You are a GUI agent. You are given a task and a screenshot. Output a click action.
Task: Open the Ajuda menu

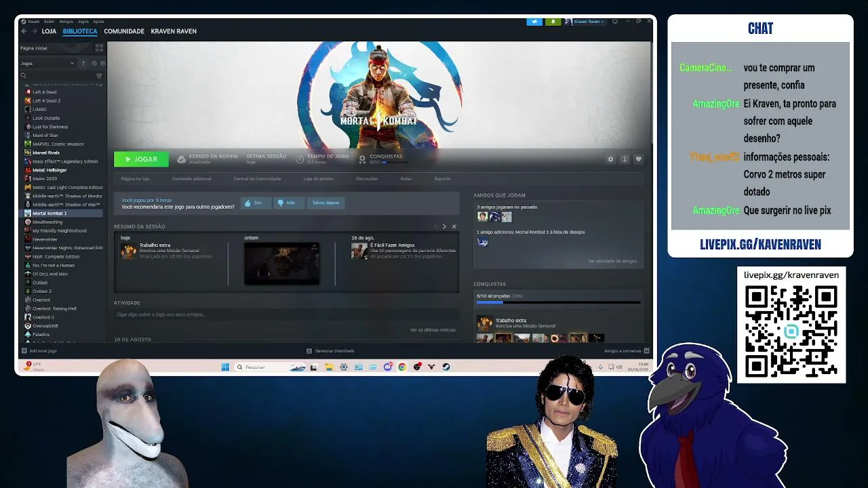(x=98, y=22)
